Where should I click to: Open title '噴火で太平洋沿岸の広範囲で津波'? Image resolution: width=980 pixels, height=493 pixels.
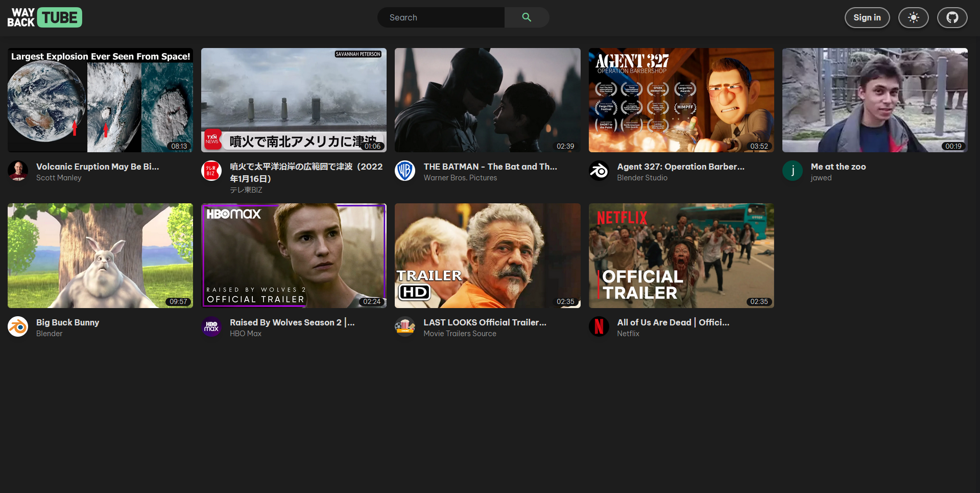(x=306, y=173)
